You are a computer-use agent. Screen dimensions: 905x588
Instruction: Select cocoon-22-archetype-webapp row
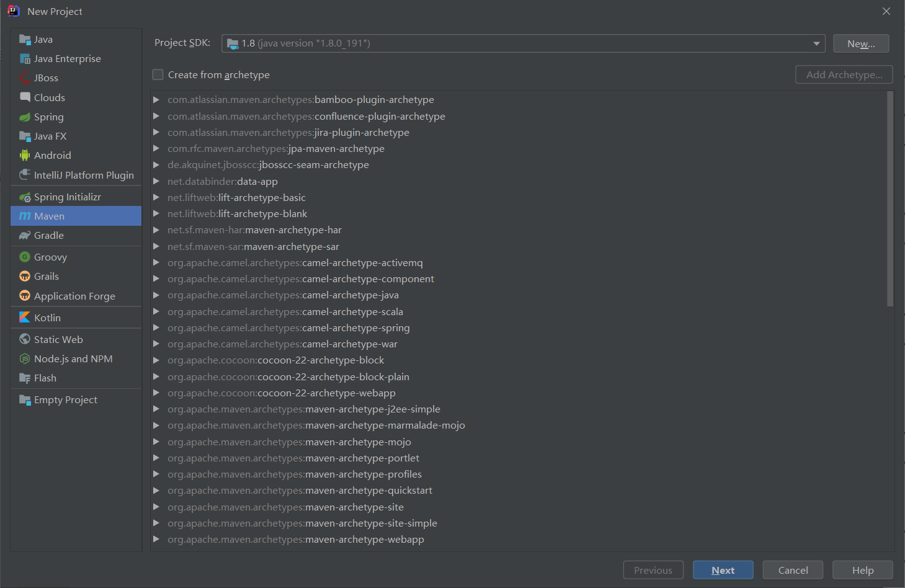(519, 393)
